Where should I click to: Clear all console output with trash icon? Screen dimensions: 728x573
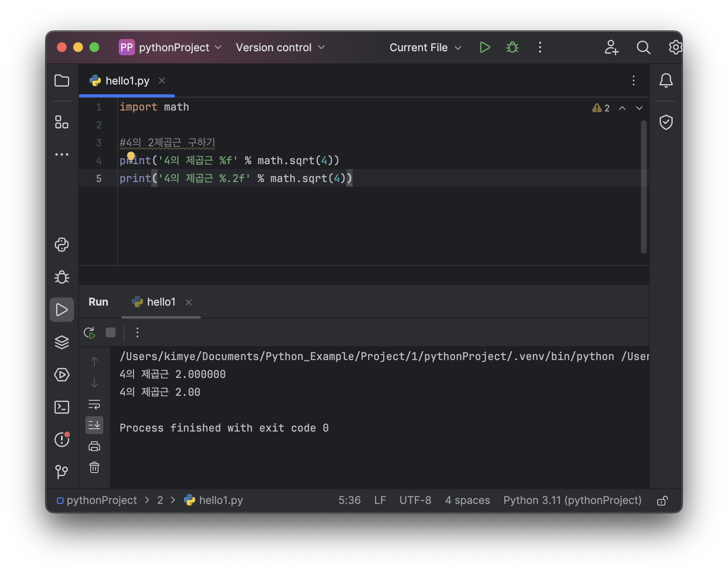(94, 467)
